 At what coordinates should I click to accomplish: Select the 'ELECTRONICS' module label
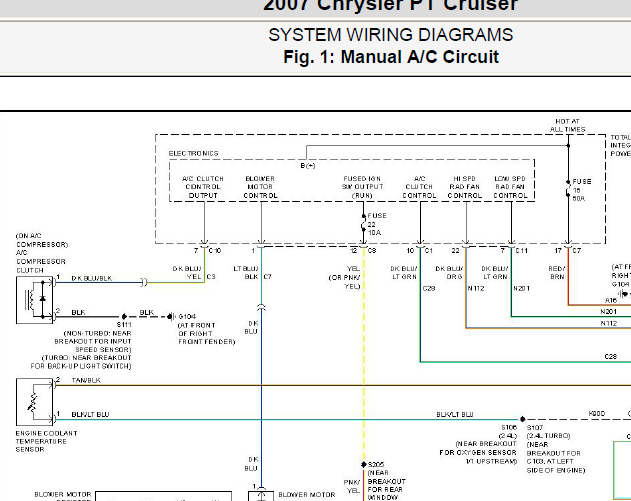tap(194, 153)
